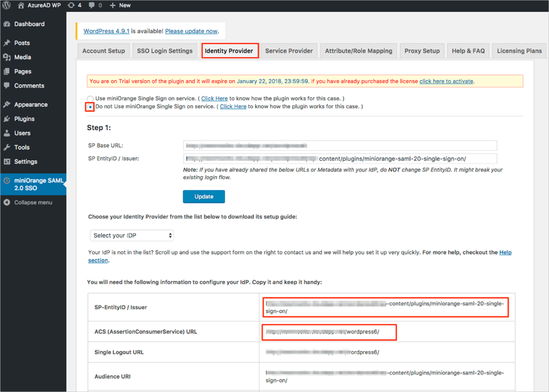Click the SP Base URL input field
549x392 pixels.
(x=340, y=146)
